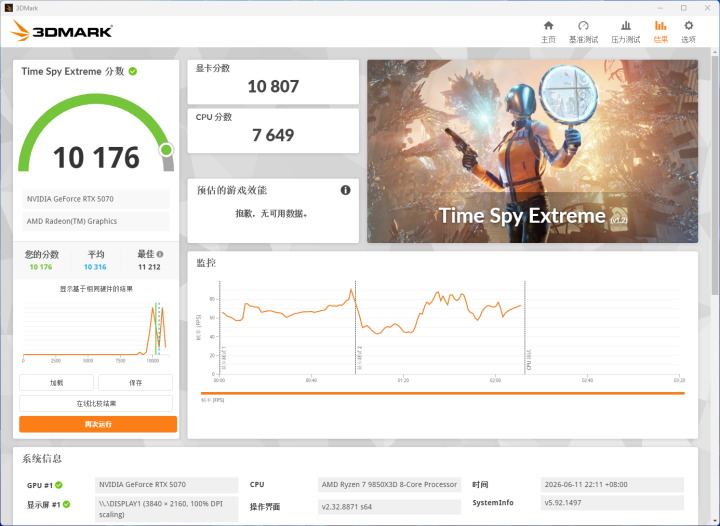Screen dimensions: 720x526
Task: Select the 结果 tab label
Action: (x=660, y=39)
